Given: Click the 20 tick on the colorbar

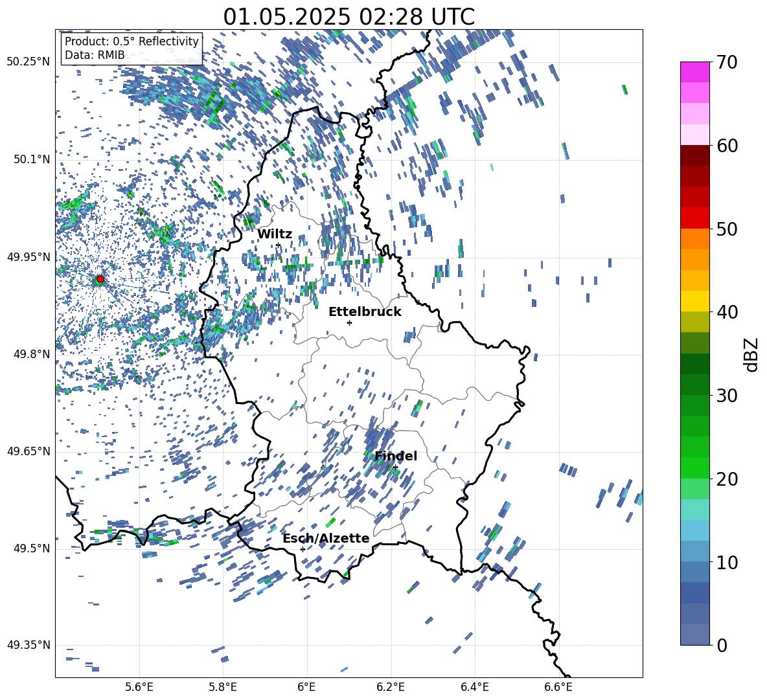Looking at the screenshot, I should [x=727, y=479].
